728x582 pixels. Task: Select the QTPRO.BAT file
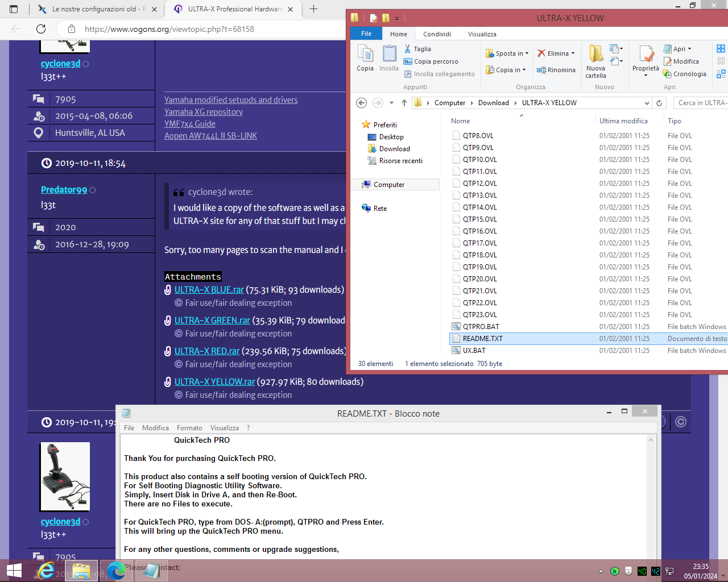[481, 327]
